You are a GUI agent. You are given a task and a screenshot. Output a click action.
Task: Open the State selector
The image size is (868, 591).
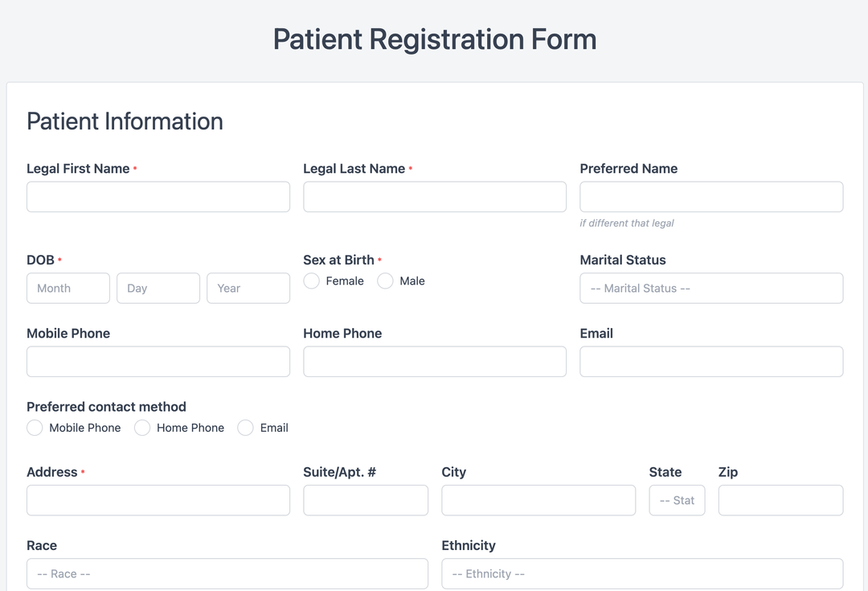tap(677, 500)
